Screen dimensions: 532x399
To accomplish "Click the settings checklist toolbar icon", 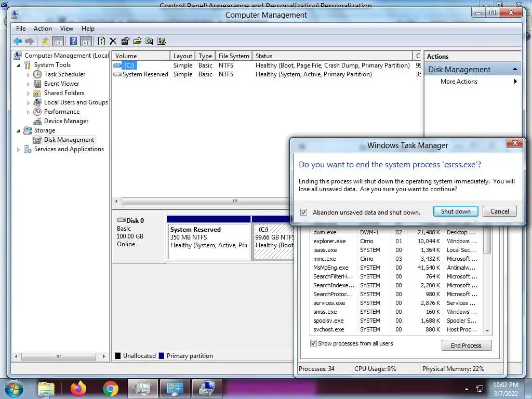I will [x=162, y=42].
